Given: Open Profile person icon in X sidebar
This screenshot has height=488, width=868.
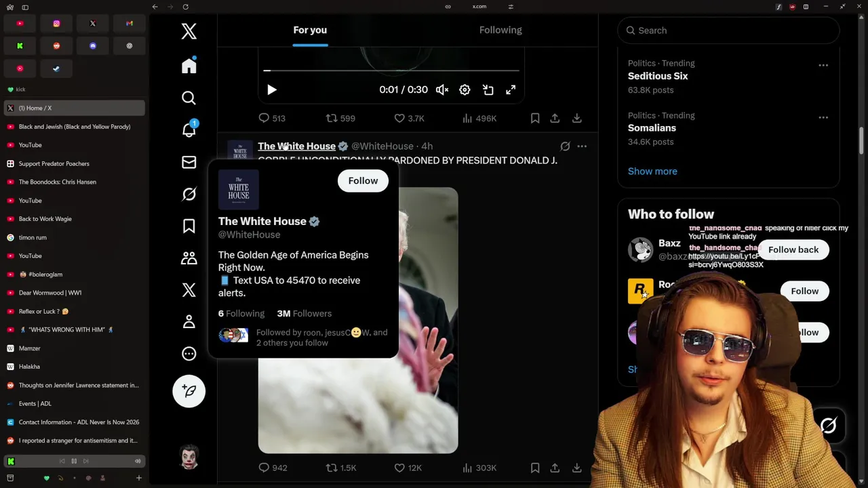Looking at the screenshot, I should [x=189, y=321].
